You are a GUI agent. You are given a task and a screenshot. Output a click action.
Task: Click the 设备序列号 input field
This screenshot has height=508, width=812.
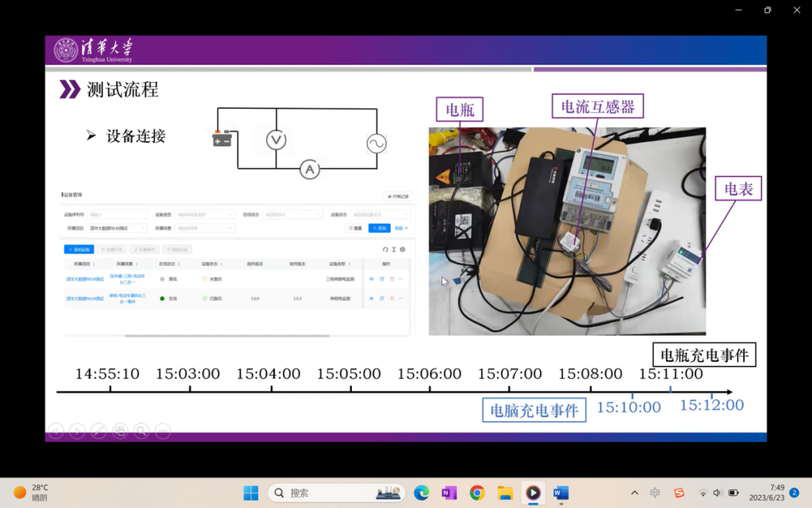tap(117, 214)
